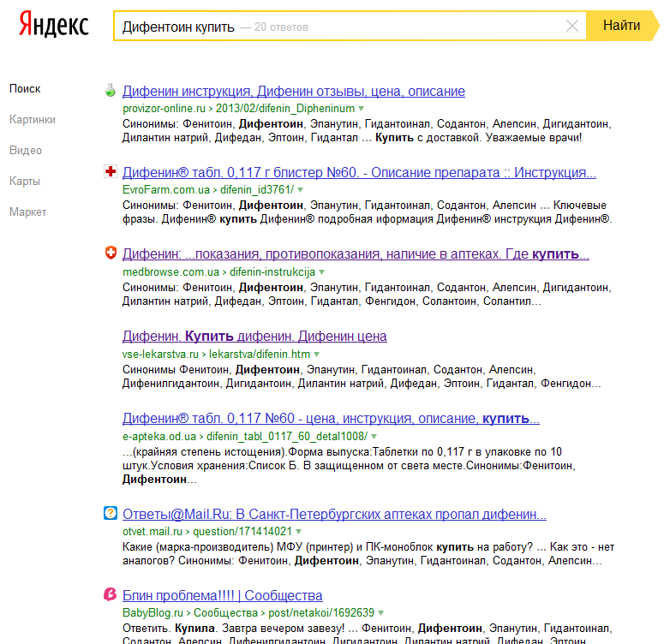
Task: Expand dropdown arrow next to otvet.mail.ru URL
Action: (298, 532)
